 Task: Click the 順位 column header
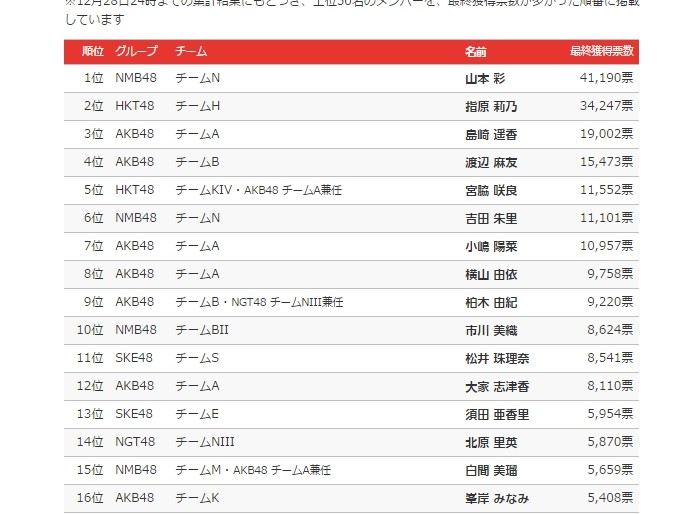point(93,51)
